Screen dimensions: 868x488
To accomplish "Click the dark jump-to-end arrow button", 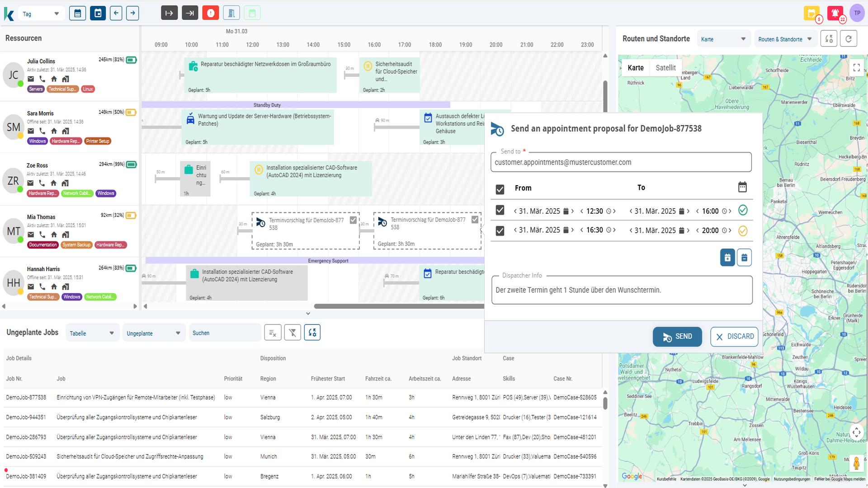I will tap(190, 13).
